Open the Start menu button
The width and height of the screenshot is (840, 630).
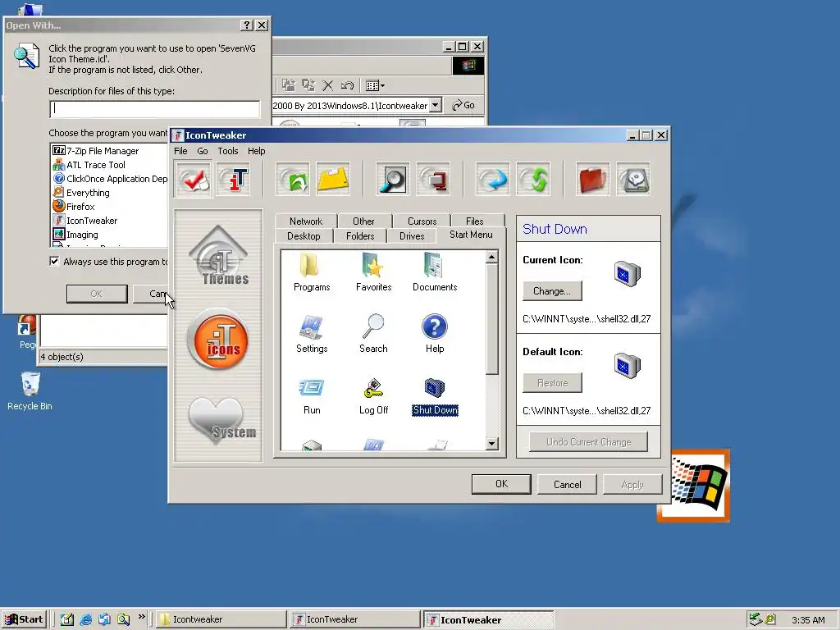click(x=24, y=619)
